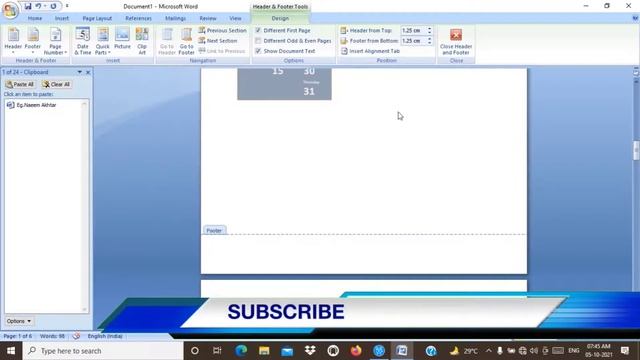Viewport: 640px width, 360px height.
Task: Toggle Show Document Text checkbox
Action: [258, 51]
